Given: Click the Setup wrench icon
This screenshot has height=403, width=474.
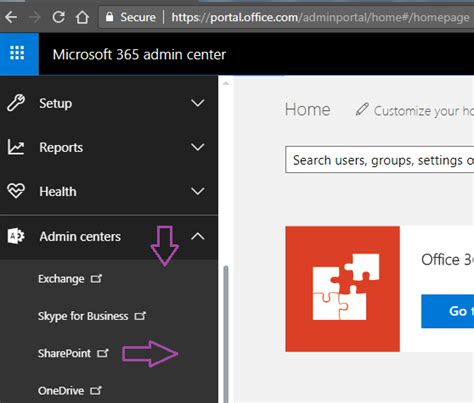Looking at the screenshot, I should (16, 103).
